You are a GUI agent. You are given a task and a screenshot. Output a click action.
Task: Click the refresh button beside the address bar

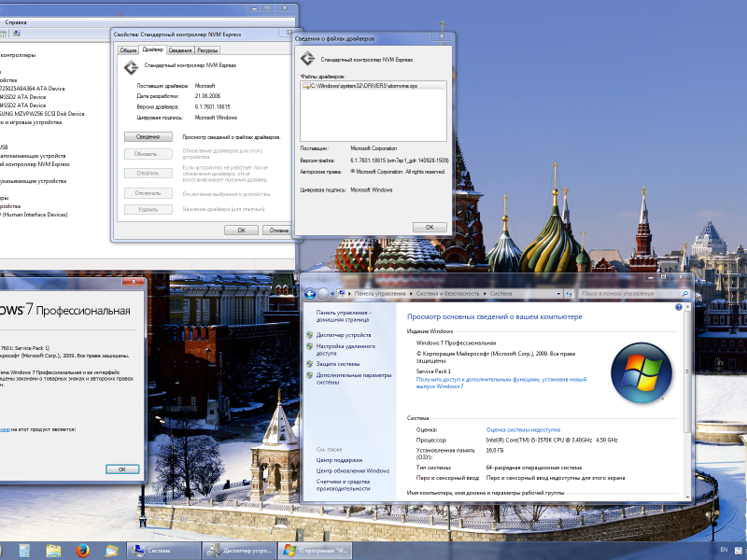pyautogui.click(x=569, y=294)
